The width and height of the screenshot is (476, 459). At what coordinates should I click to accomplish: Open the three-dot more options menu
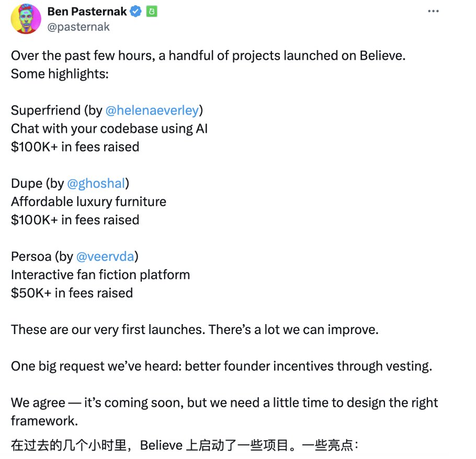[x=433, y=11]
